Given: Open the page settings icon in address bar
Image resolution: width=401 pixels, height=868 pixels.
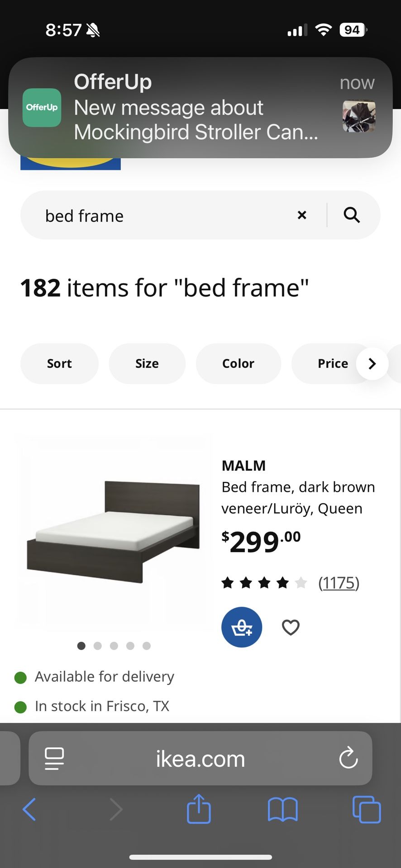Looking at the screenshot, I should [54, 759].
